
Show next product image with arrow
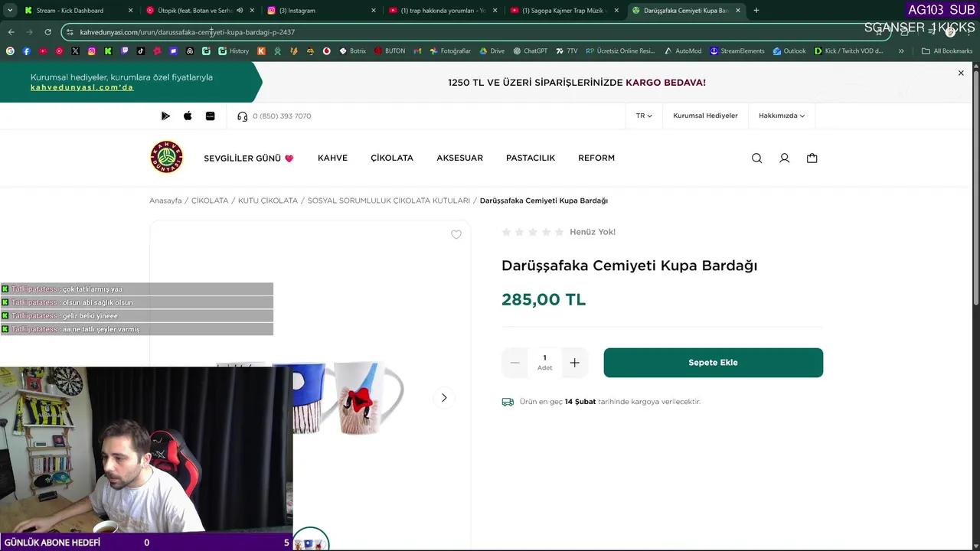(x=444, y=398)
